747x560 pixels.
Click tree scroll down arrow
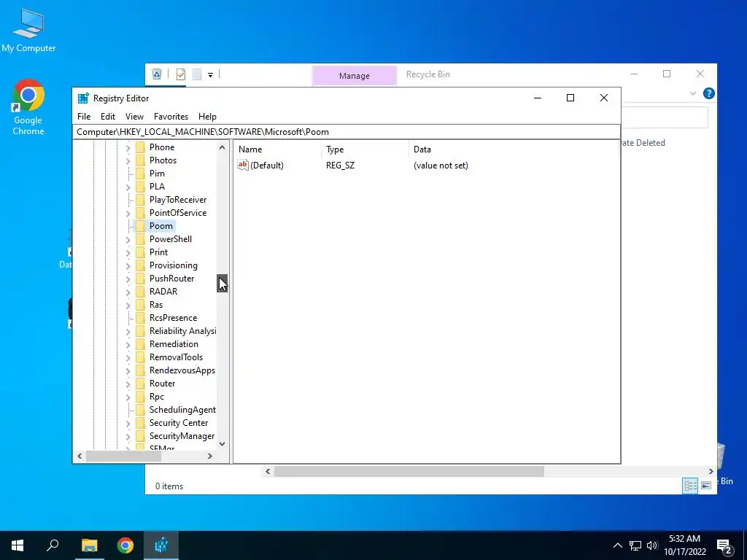point(222,444)
